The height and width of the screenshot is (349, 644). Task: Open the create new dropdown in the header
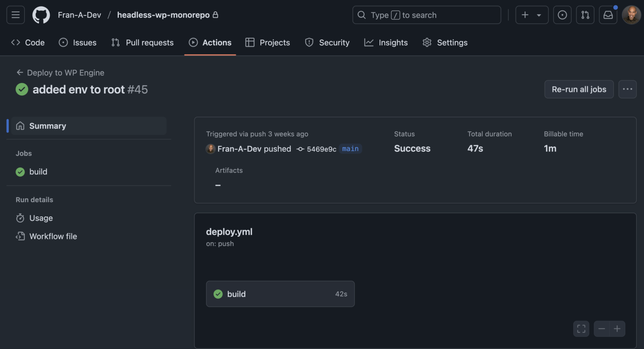(532, 15)
